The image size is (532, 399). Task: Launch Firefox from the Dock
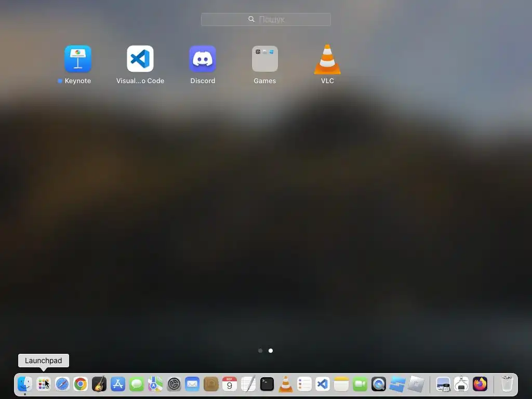pos(480,384)
